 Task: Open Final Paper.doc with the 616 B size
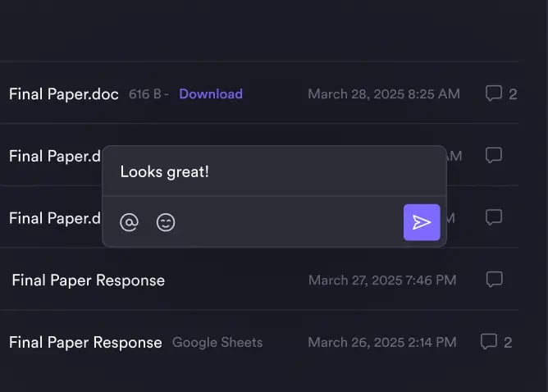coord(65,93)
